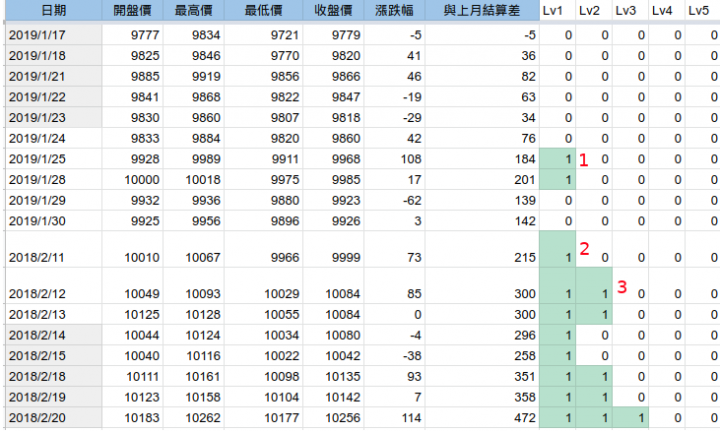
Task: Select the date cell 2019/1/24
Action: (x=53, y=138)
